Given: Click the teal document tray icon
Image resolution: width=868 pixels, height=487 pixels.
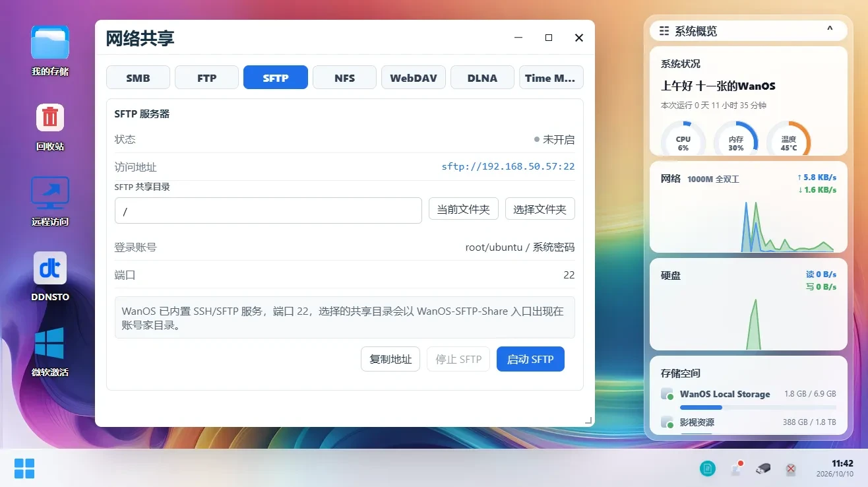Looking at the screenshot, I should (x=707, y=469).
